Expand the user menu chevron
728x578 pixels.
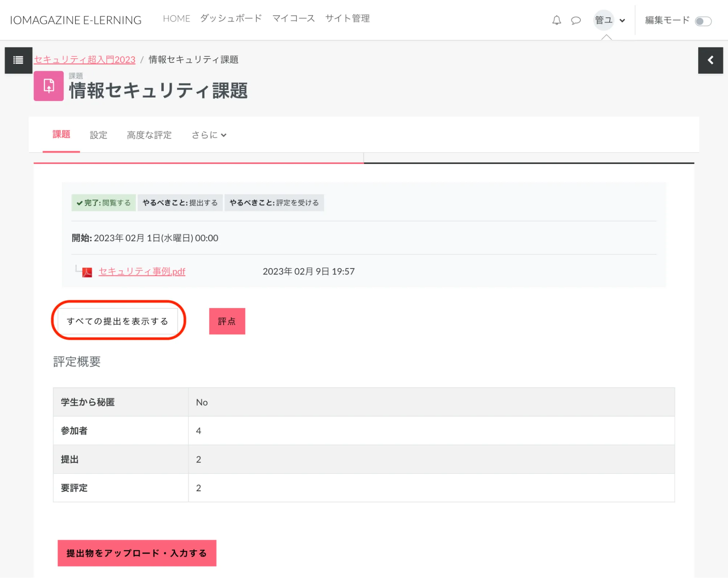(x=622, y=20)
